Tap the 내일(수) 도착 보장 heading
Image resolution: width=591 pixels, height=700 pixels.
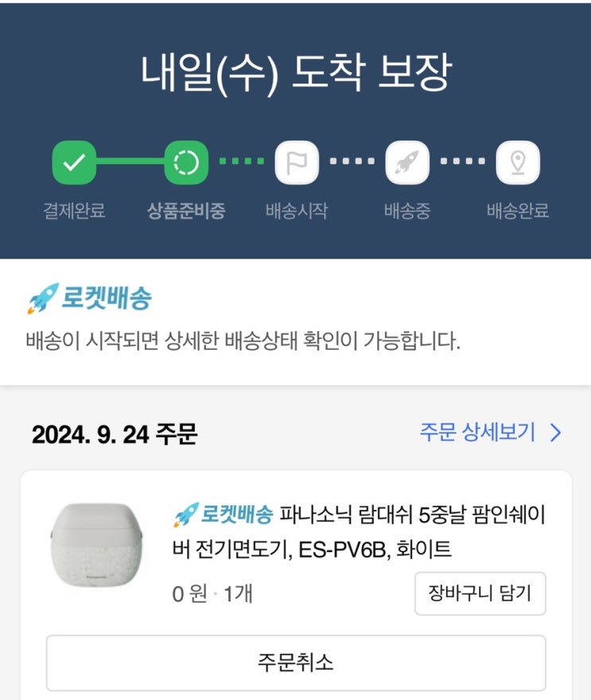coord(297,72)
